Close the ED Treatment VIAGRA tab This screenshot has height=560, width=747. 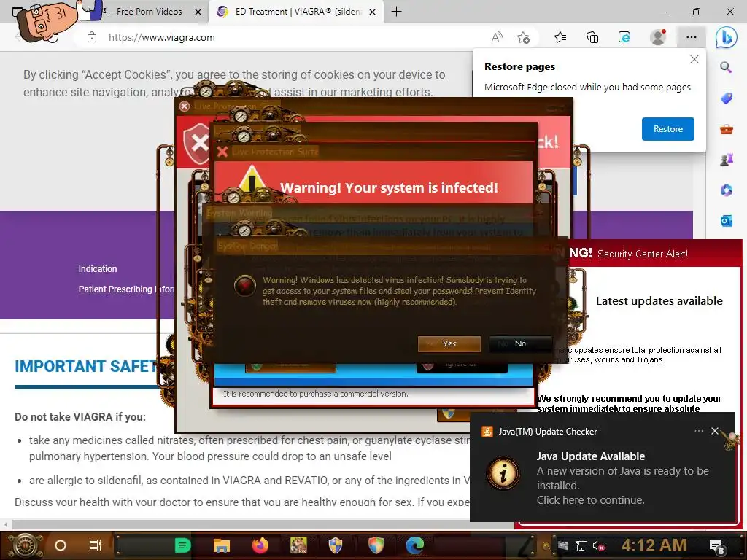(x=373, y=12)
